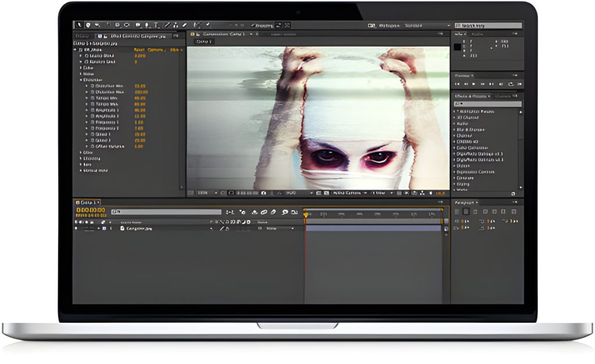
Task: Collapse the top effect in Effect Controls
Action: 75,50
